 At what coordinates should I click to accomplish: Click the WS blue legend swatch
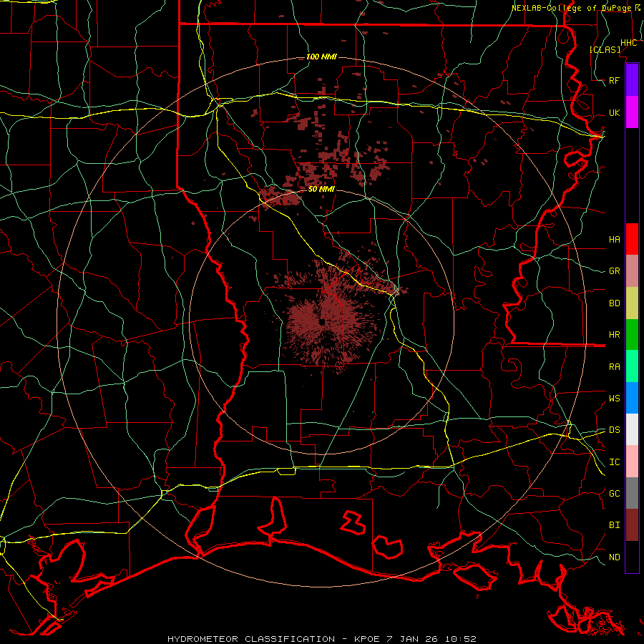click(632, 398)
